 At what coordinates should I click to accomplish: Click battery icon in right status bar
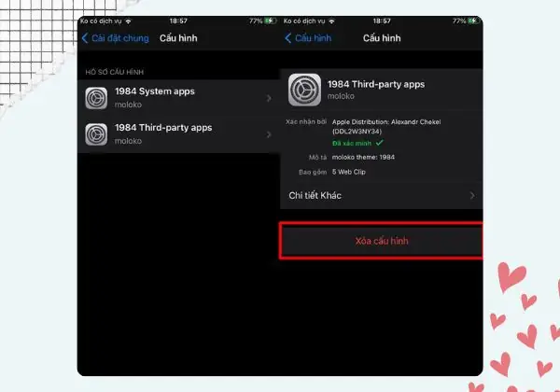(x=473, y=21)
